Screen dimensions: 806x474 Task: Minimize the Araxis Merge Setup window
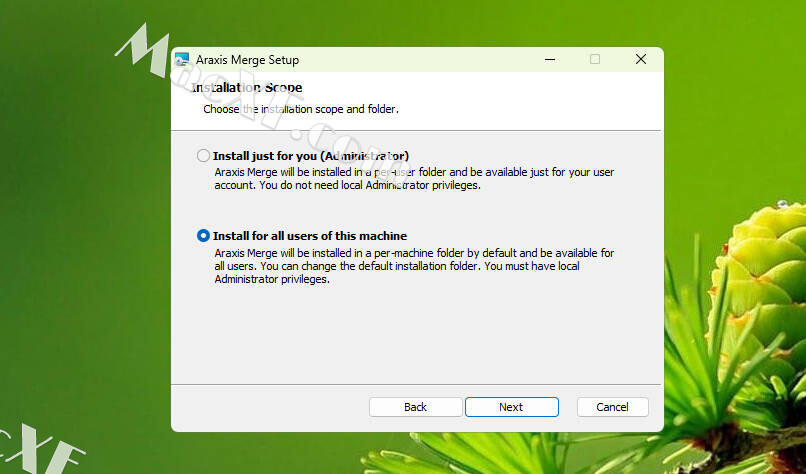[549, 60]
